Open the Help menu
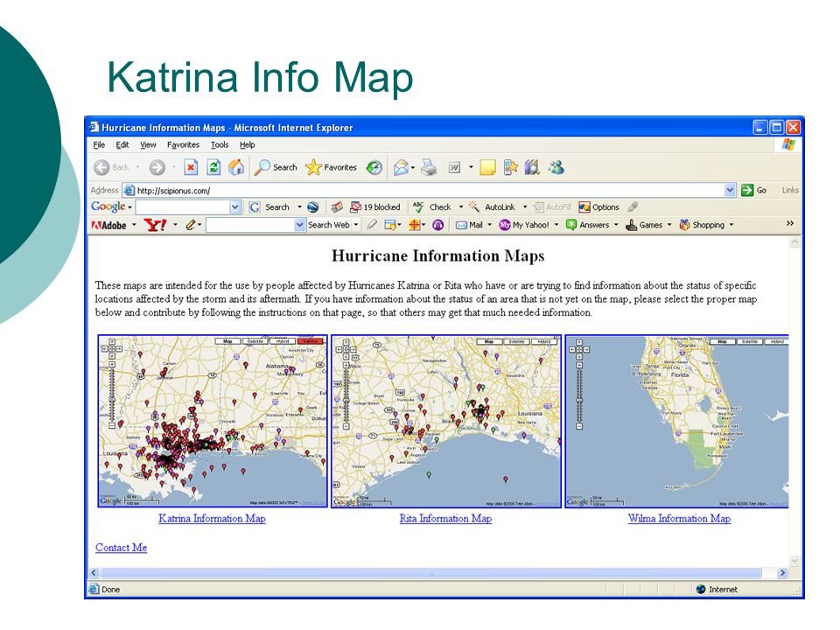Screen dimensions: 840x630 tap(247, 144)
